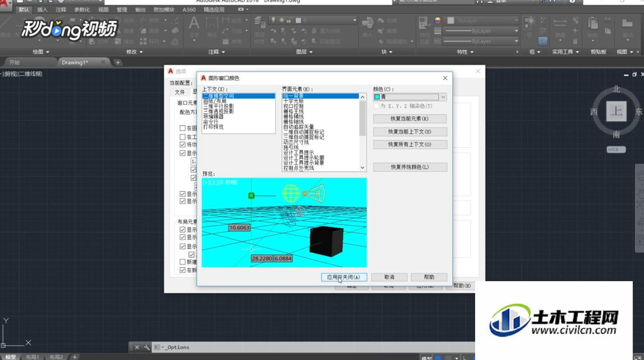Close the command line with X icon
The image size is (644, 360).
coord(137,347)
